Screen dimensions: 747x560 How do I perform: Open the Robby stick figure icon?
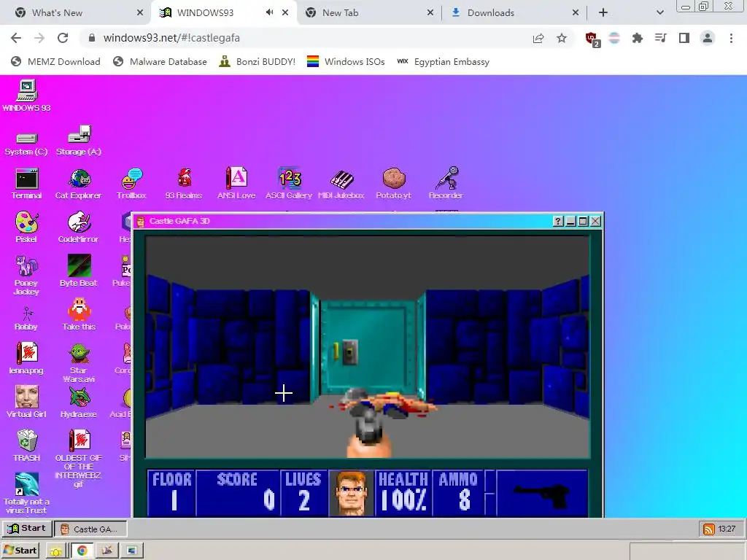[26, 319]
